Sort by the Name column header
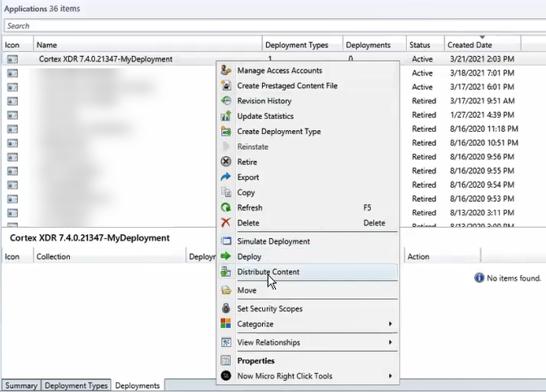This screenshot has height=392, width=546. click(x=147, y=45)
